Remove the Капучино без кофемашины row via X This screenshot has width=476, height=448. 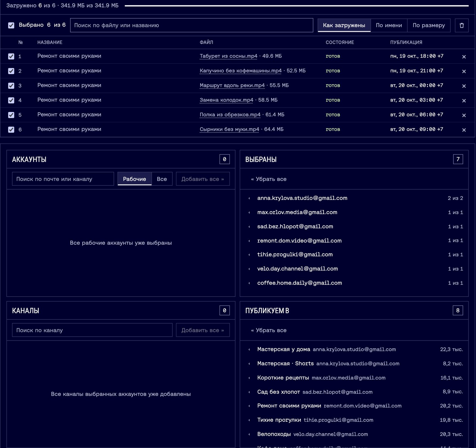(x=464, y=71)
